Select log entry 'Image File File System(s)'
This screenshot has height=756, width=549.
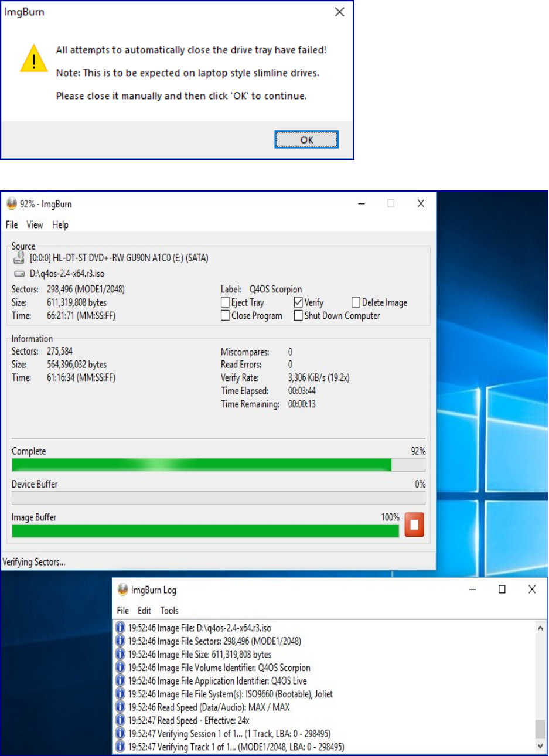(x=230, y=694)
